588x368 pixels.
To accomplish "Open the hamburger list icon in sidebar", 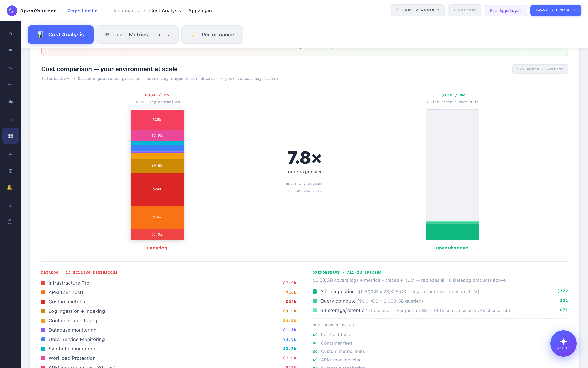I will click(x=10, y=51).
